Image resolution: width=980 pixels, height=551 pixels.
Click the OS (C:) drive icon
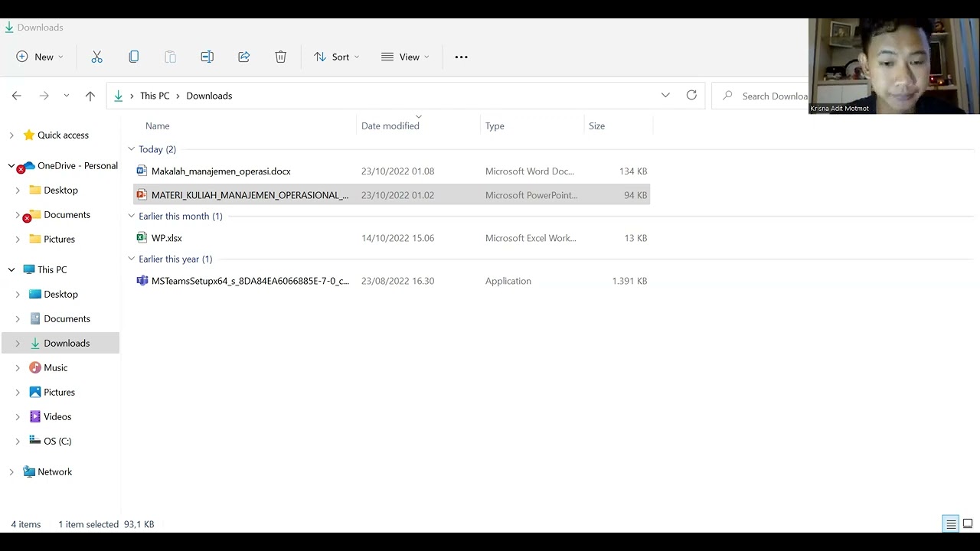point(35,440)
